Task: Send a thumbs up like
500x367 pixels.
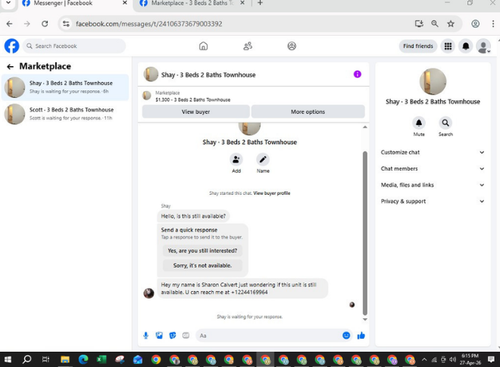Action: [x=361, y=336]
